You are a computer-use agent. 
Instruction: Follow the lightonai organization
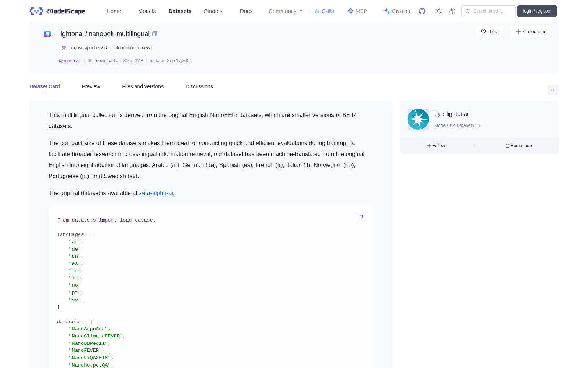(x=436, y=146)
